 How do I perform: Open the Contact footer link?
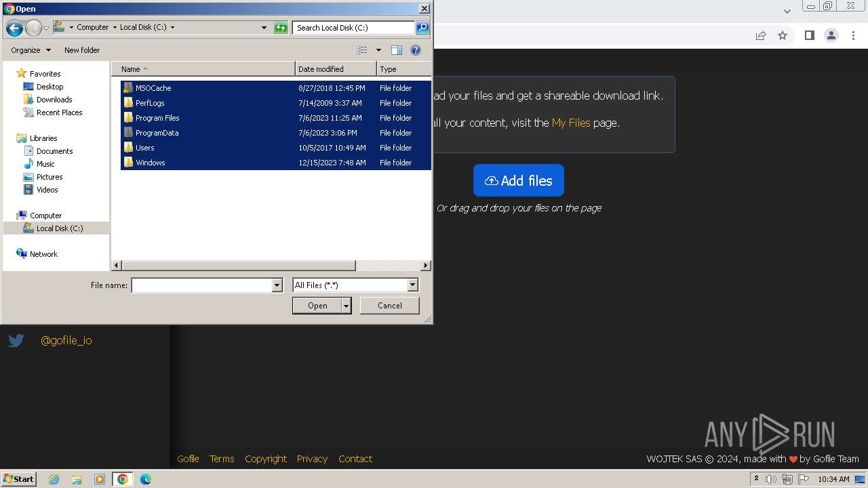tap(355, 459)
